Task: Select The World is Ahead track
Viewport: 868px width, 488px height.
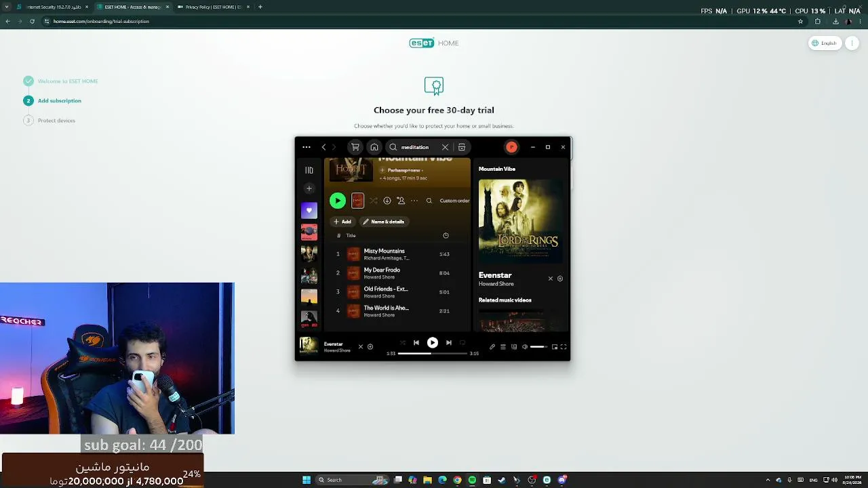Action: click(397, 311)
